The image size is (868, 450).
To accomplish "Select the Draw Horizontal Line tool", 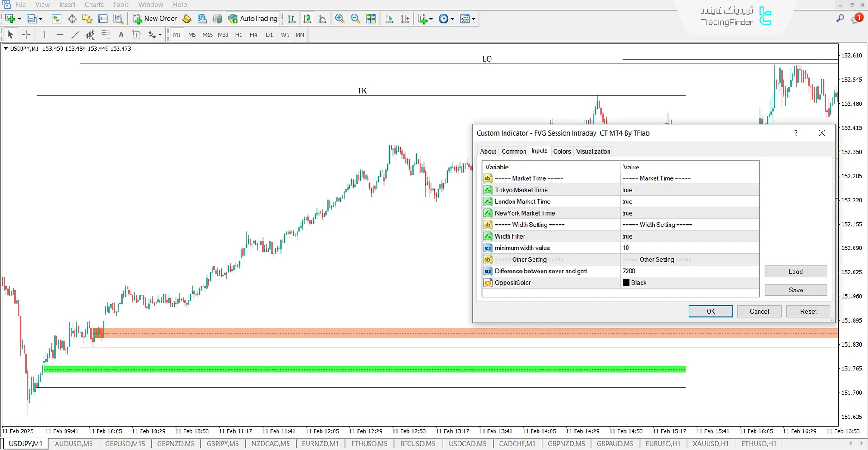I will (60, 34).
